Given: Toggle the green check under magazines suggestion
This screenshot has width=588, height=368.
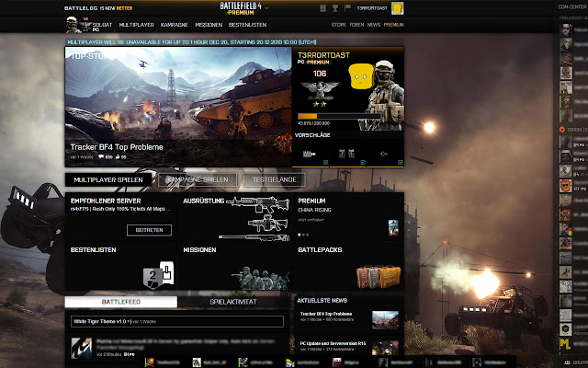Looking at the screenshot, I should (363, 163).
